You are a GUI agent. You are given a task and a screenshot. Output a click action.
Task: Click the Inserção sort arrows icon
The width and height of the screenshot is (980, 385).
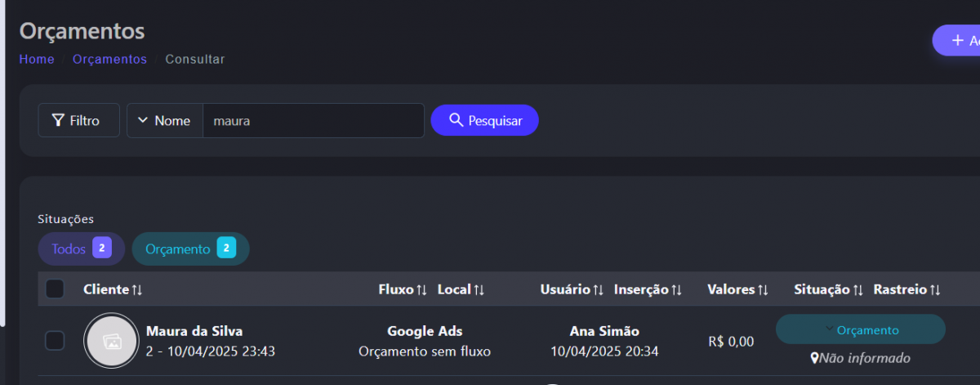click(x=676, y=290)
